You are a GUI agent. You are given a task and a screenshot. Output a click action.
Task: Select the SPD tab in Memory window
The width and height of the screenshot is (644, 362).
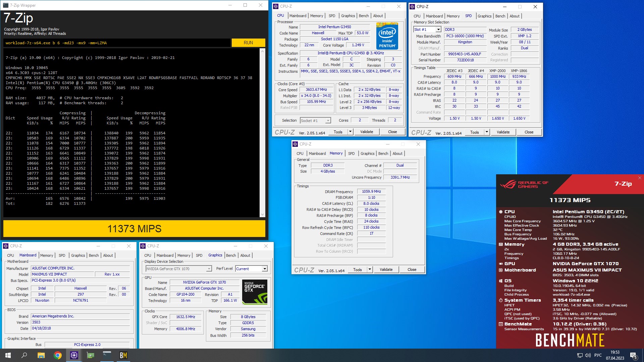tap(351, 154)
